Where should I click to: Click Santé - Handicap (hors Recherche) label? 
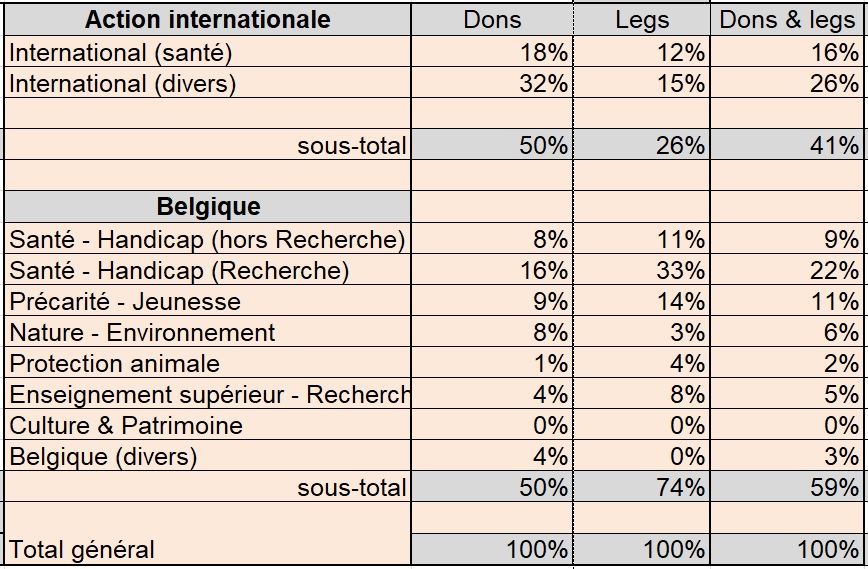208,239
